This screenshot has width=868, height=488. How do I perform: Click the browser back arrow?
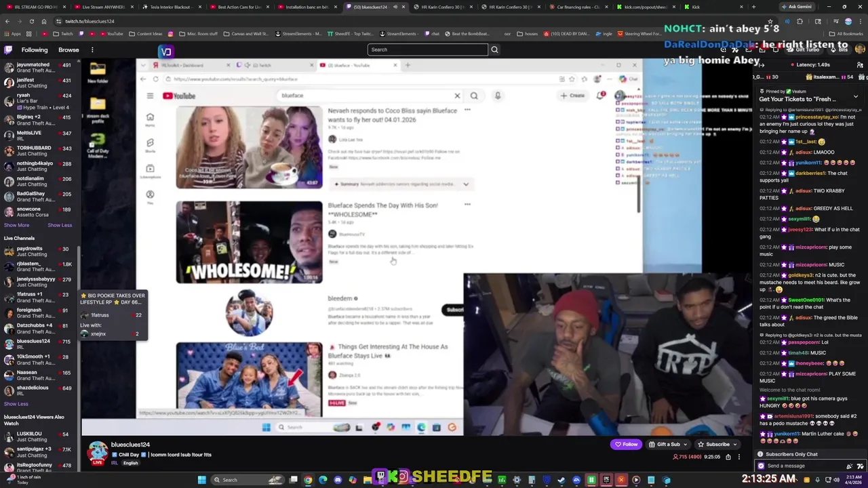[7, 21]
